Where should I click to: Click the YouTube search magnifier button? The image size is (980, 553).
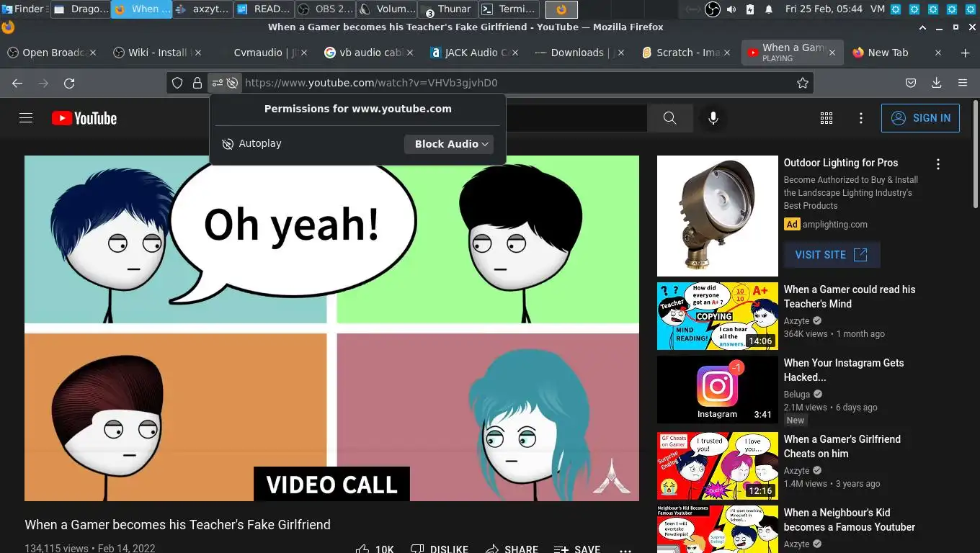(x=670, y=118)
